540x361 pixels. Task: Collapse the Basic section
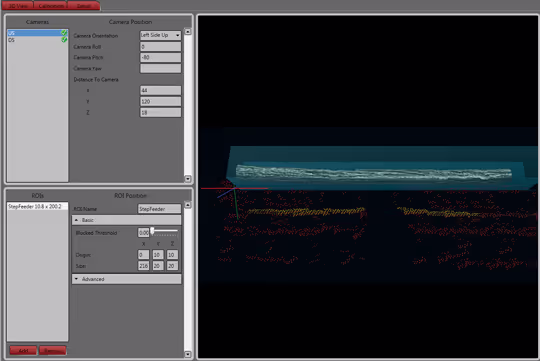pyautogui.click(x=126, y=220)
